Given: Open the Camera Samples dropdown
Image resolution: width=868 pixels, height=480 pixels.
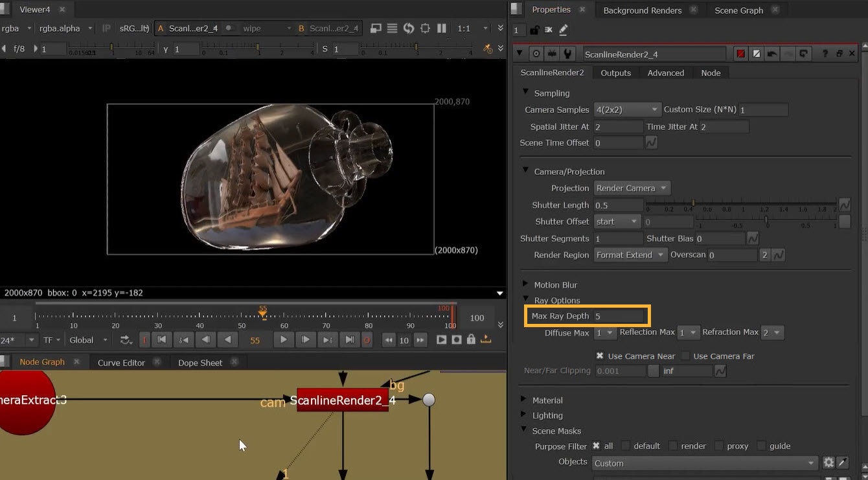Looking at the screenshot, I should [627, 110].
